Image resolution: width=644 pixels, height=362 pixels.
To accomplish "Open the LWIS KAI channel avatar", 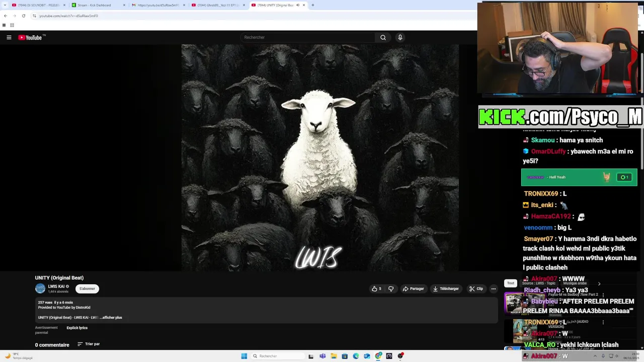I will tap(40, 289).
